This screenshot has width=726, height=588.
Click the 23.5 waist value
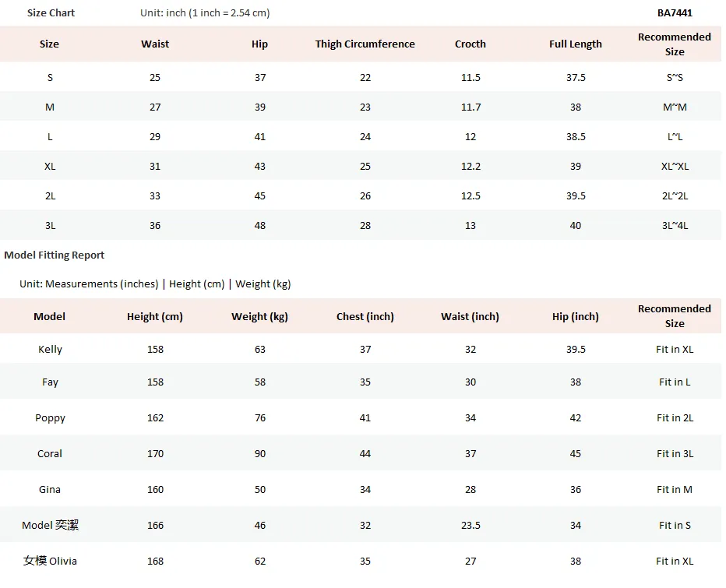[470, 526]
